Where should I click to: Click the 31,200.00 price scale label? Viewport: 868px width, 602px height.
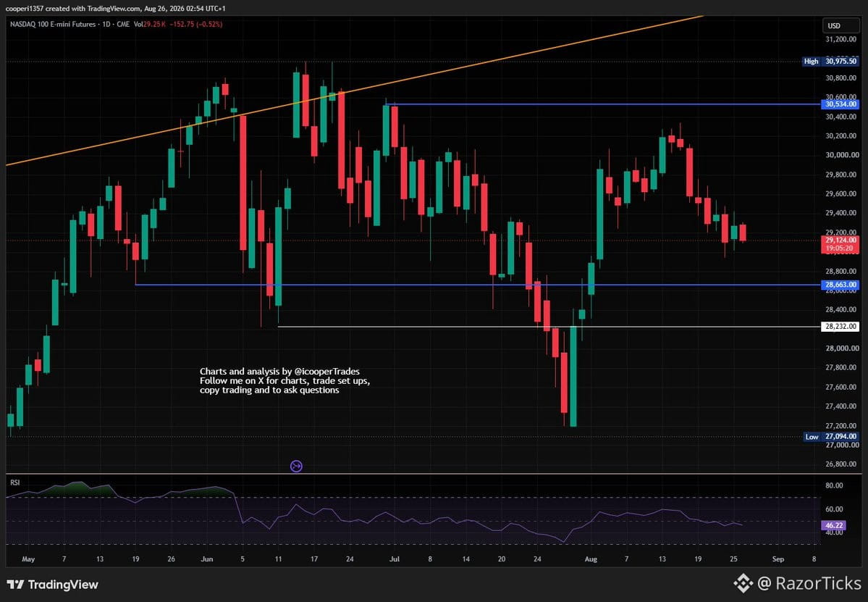[x=842, y=39]
